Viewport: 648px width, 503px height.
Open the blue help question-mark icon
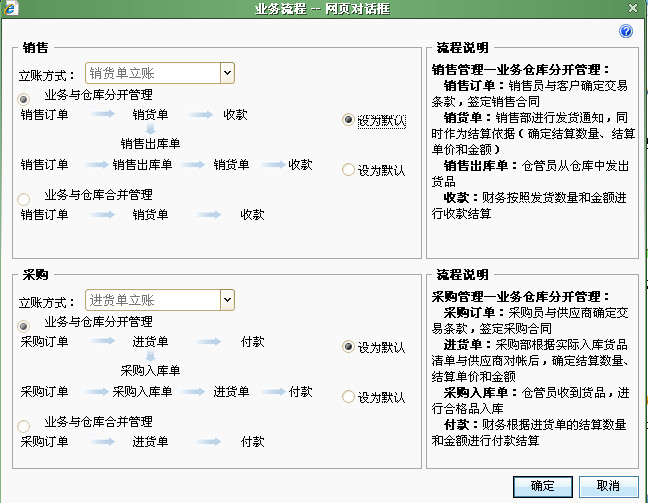coord(626,31)
